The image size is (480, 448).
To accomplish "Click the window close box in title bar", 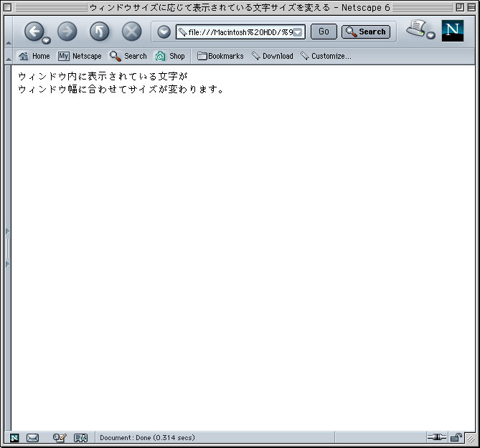I will [x=7, y=7].
